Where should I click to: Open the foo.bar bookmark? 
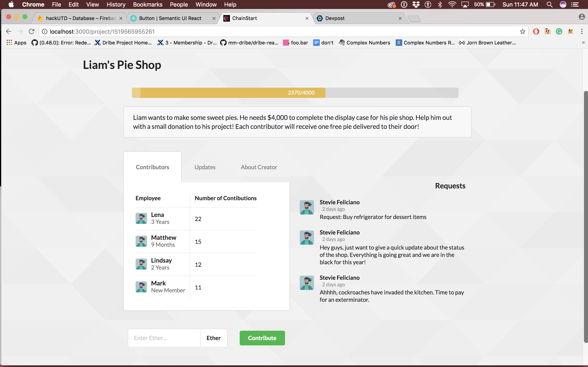click(296, 43)
